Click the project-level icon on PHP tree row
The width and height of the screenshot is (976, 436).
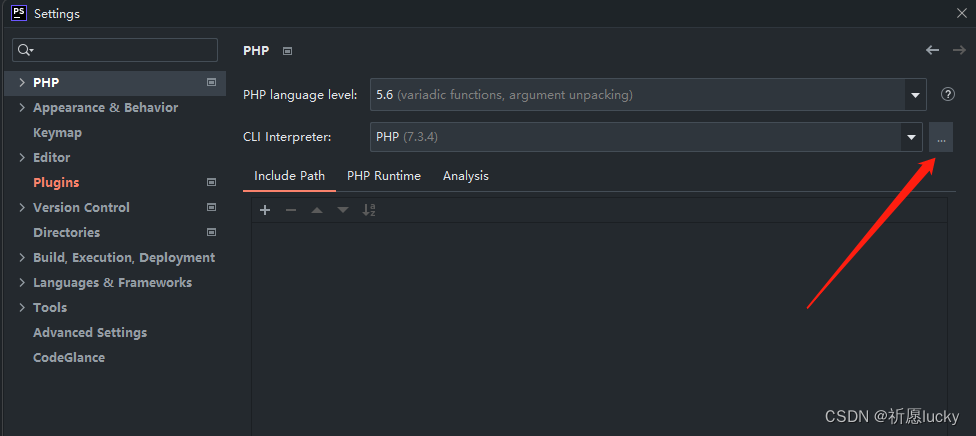tap(212, 82)
